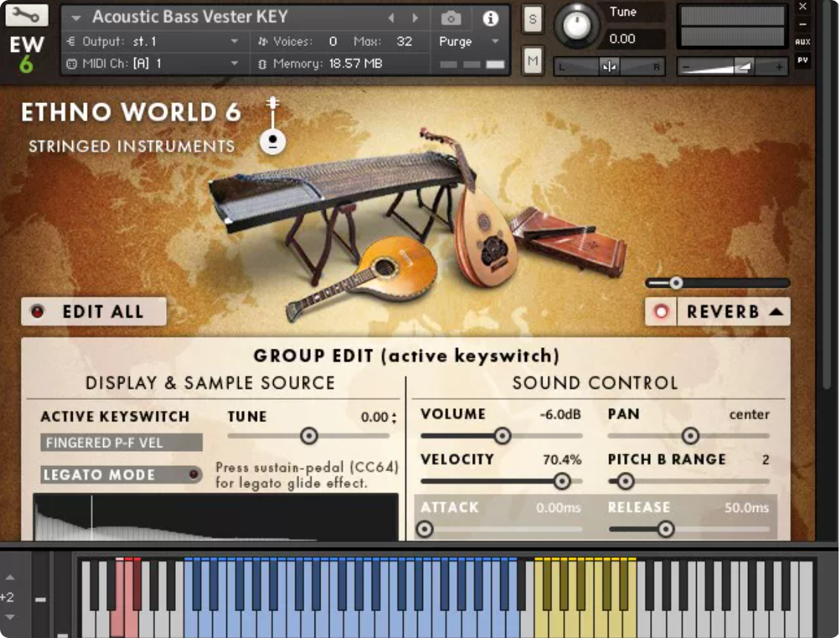Solo the instrument with S button

point(532,20)
